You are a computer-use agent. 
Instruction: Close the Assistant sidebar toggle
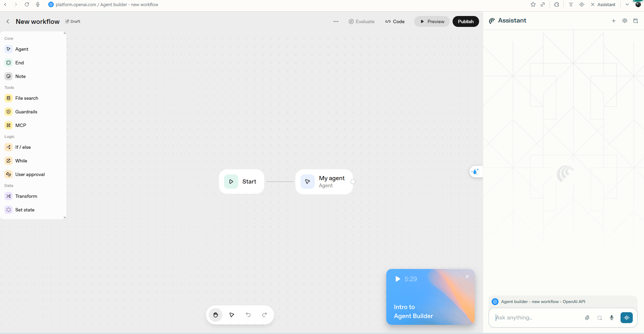point(603,4)
